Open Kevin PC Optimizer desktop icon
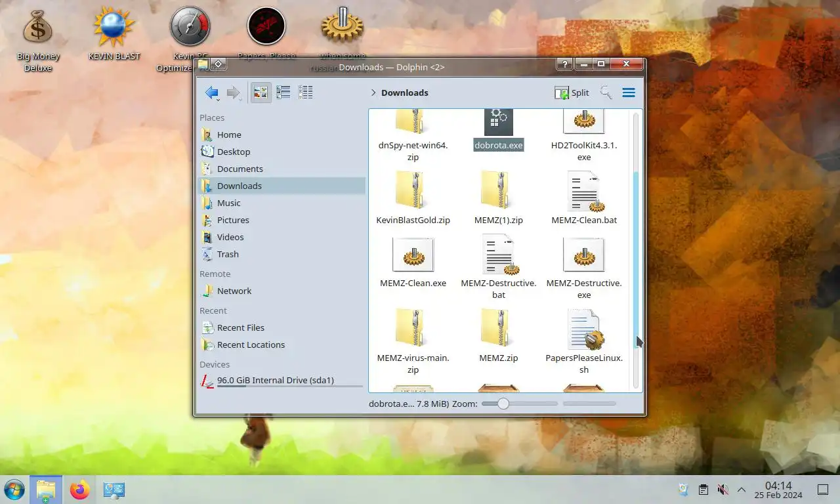The height and width of the screenshot is (504, 840). coord(190,39)
